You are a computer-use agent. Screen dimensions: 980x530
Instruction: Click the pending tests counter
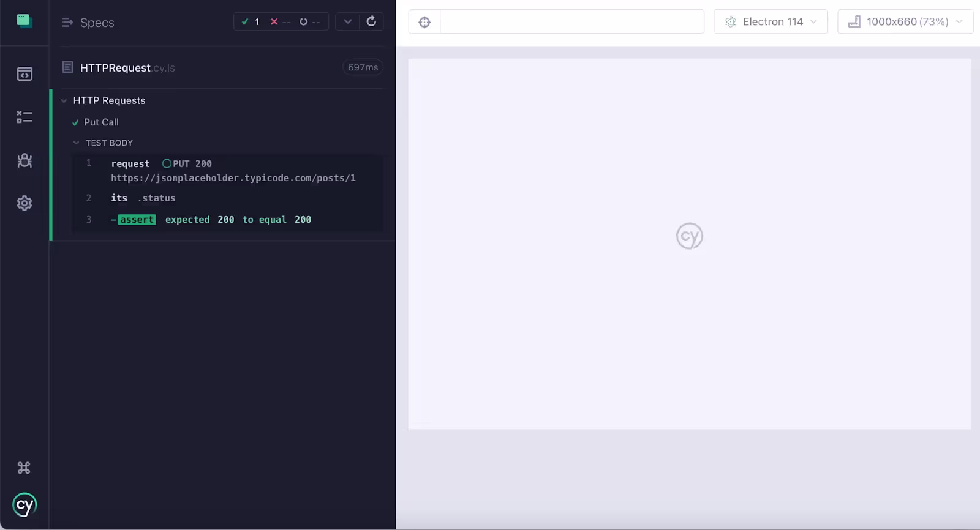(x=309, y=21)
